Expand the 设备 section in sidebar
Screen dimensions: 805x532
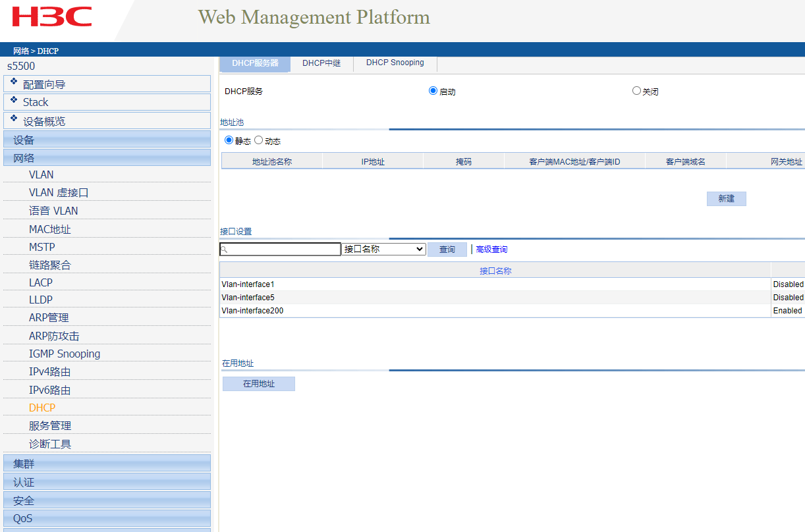coord(107,140)
